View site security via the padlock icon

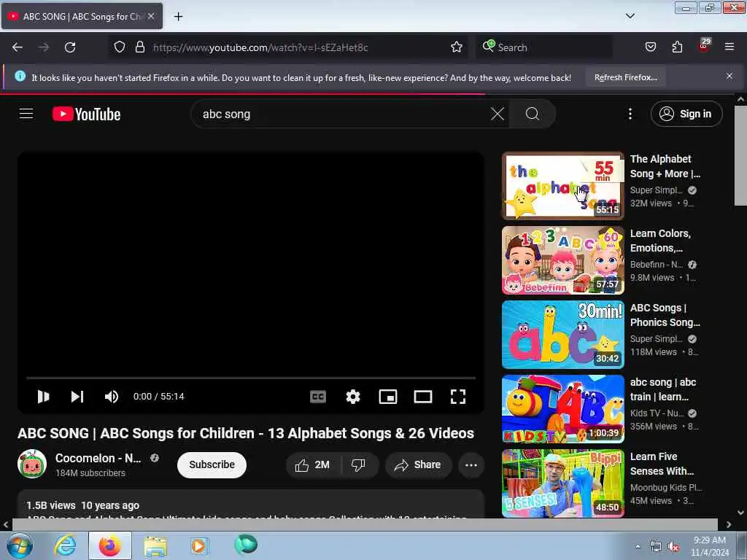(139, 47)
